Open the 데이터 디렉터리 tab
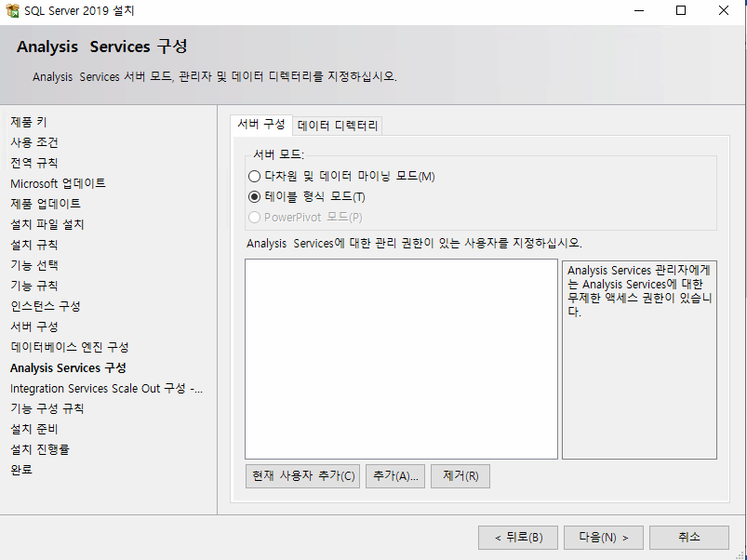 [338, 127]
